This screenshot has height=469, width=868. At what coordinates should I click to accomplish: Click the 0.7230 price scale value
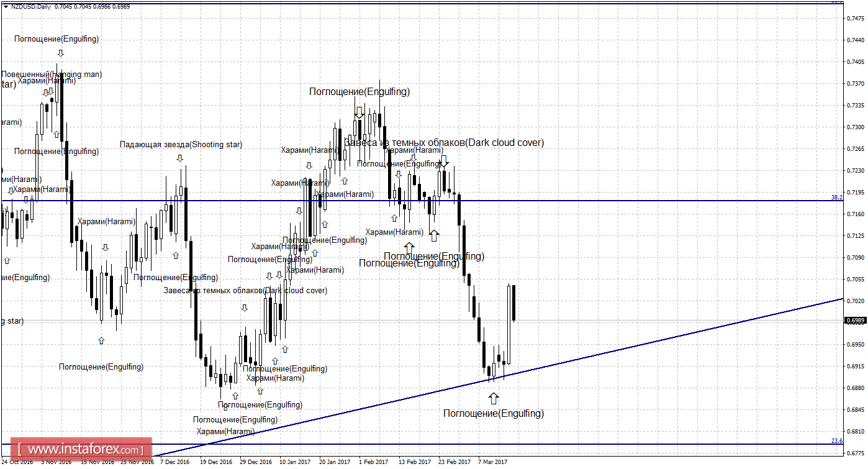[x=856, y=170]
